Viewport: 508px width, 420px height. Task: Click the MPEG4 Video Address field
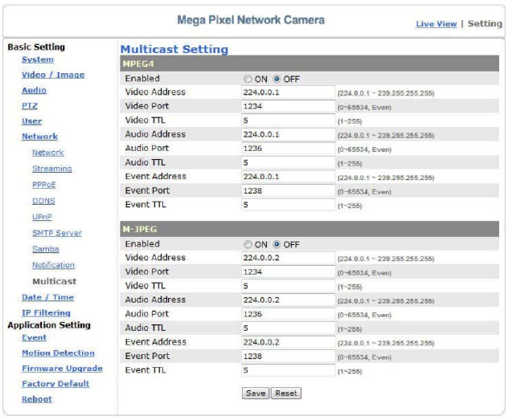(288, 93)
